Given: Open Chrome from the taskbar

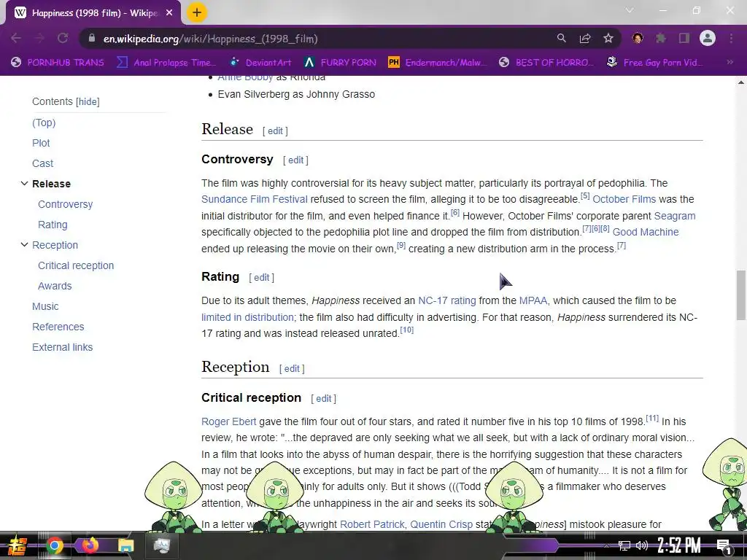Looking at the screenshot, I should point(54,545).
